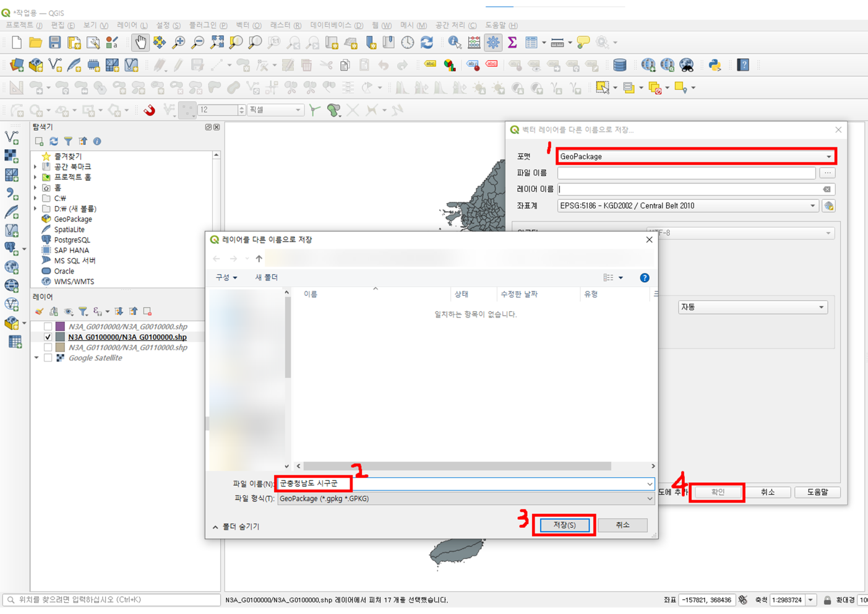Image resolution: width=868 pixels, height=614 pixels.
Task: Click the locator search bar at bottom left
Action: 112,600
